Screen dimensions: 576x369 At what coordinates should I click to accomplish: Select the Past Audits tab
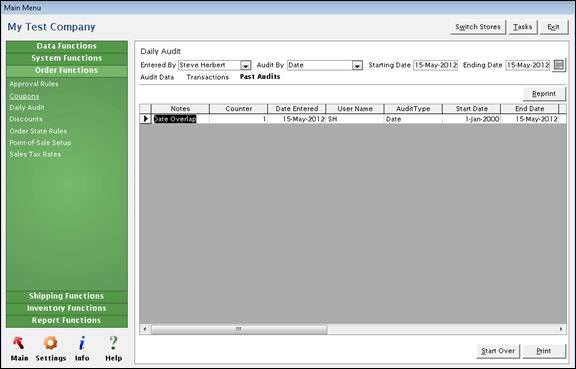pyautogui.click(x=260, y=76)
